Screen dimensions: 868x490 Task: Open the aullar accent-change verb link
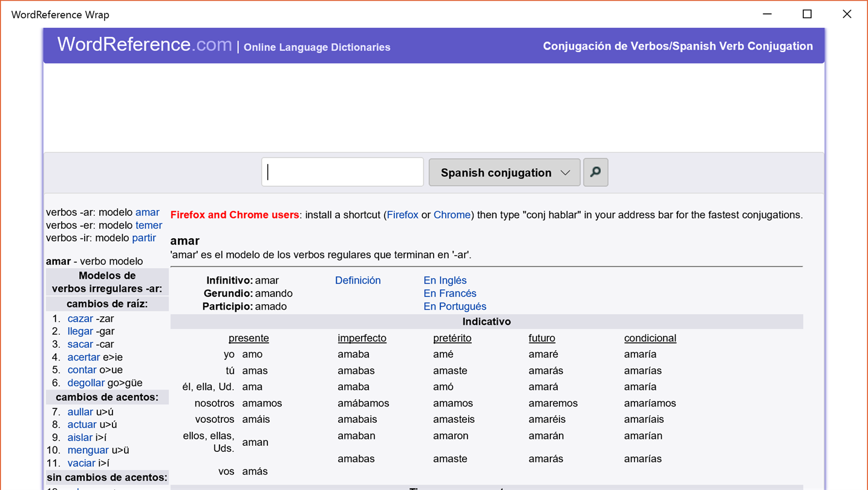tap(80, 411)
